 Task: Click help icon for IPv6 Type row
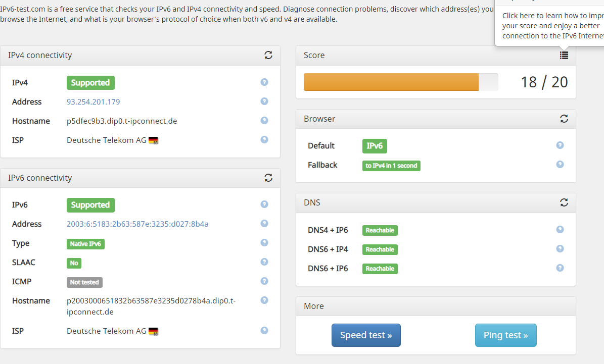264,243
